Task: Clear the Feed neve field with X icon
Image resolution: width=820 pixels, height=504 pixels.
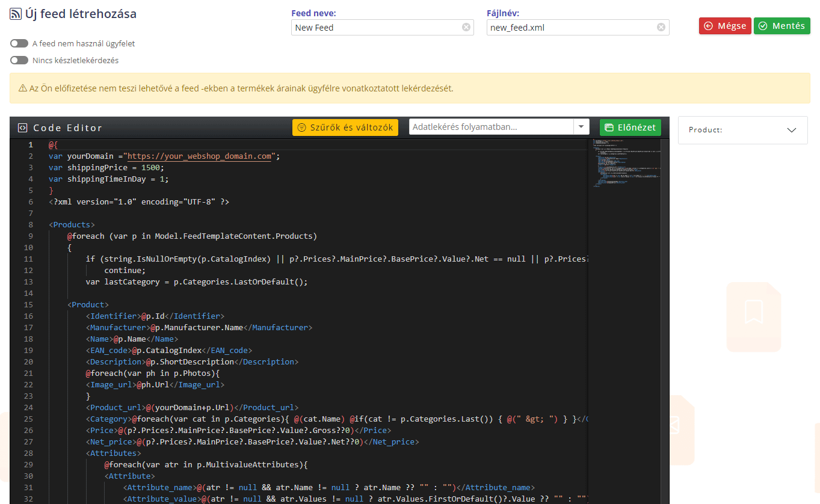Action: [466, 27]
